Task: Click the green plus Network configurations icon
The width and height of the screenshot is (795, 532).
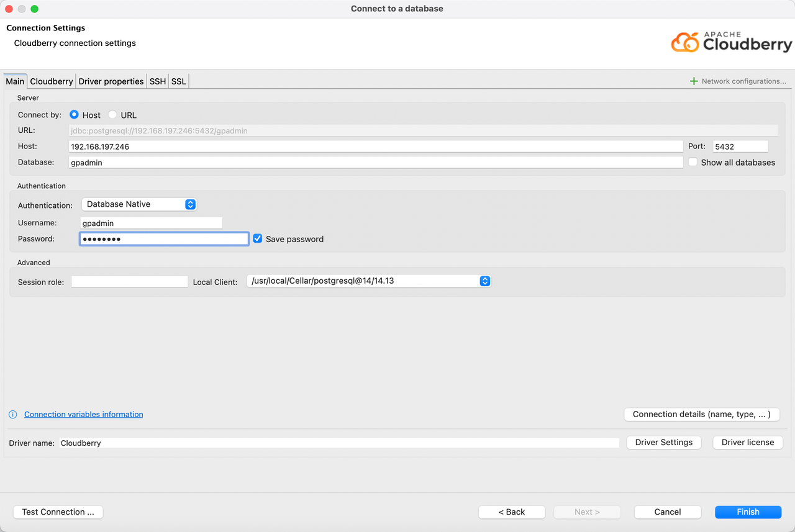Action: tap(694, 81)
